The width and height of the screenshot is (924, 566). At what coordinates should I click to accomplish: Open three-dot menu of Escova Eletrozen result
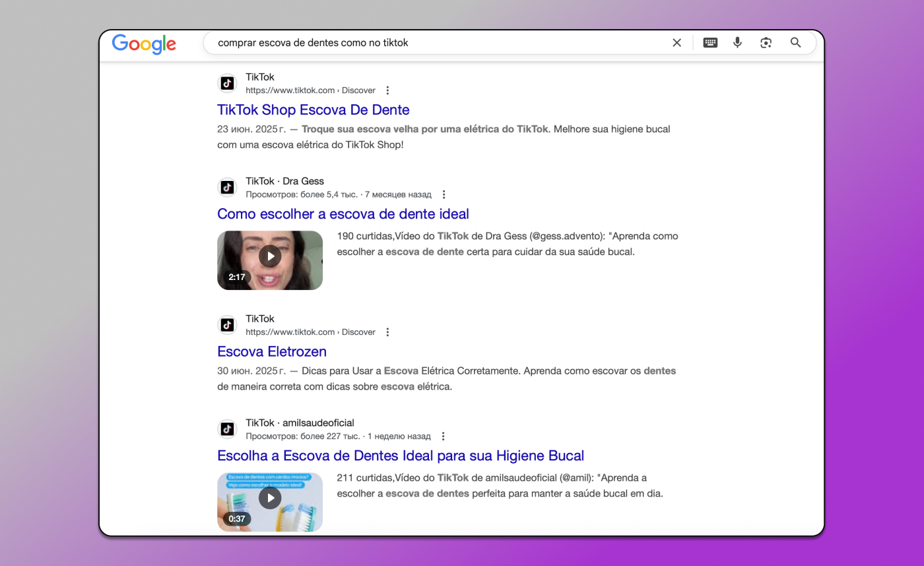[x=387, y=332]
